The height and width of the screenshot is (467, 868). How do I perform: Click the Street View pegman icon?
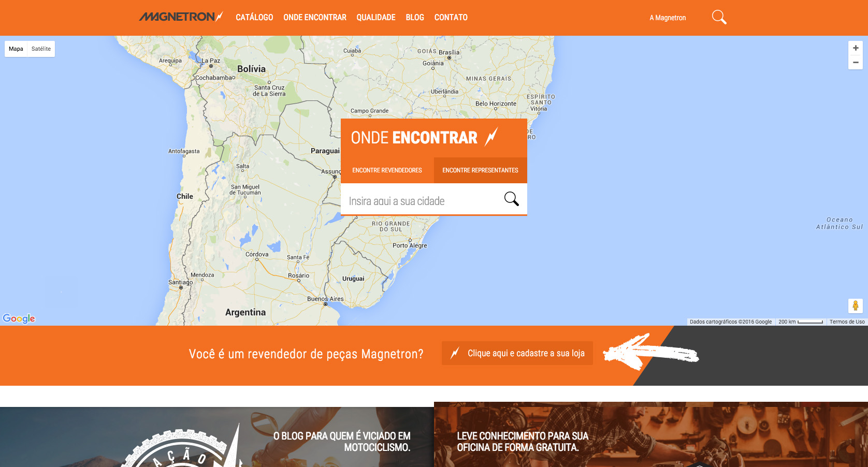click(x=856, y=306)
